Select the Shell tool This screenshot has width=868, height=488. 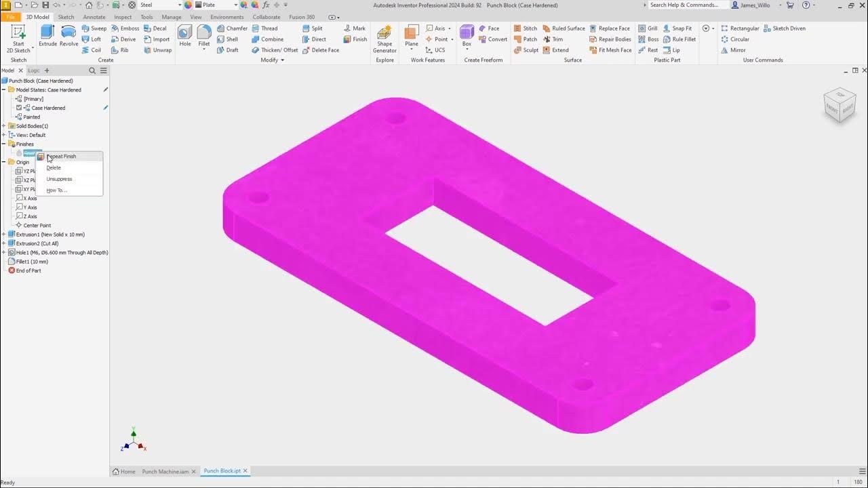tap(227, 39)
